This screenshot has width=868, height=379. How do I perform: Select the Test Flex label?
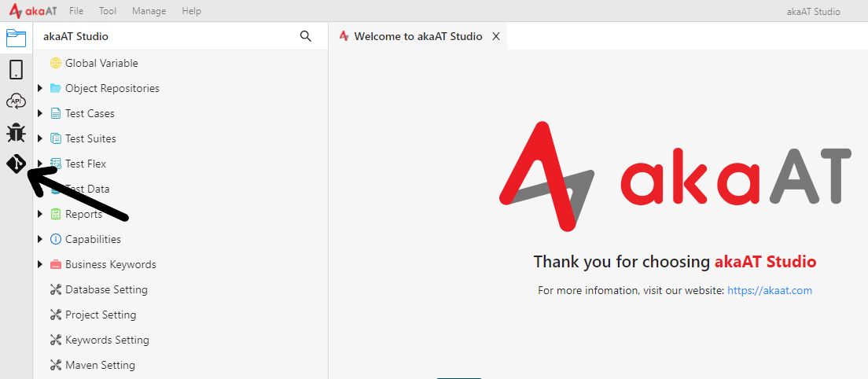point(86,164)
